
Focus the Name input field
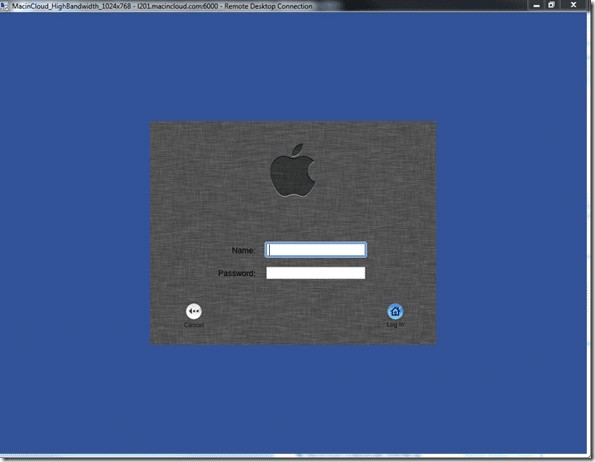(316, 250)
